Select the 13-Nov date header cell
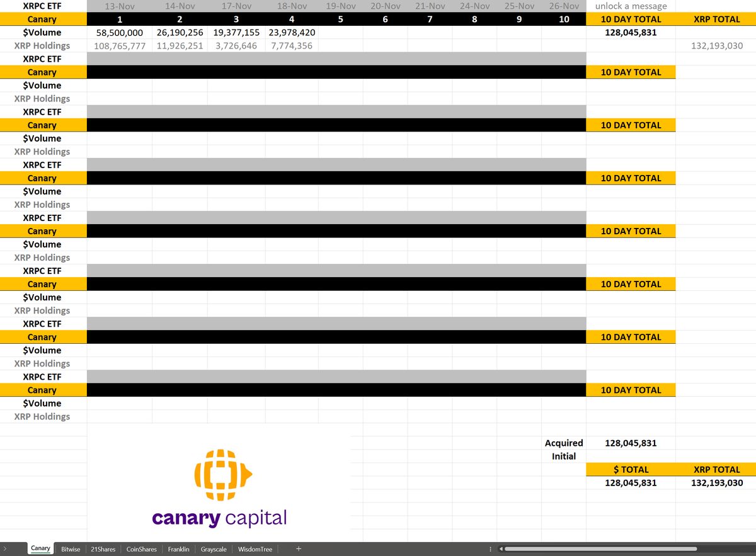Viewport: 756px width, 556px height. tap(120, 6)
